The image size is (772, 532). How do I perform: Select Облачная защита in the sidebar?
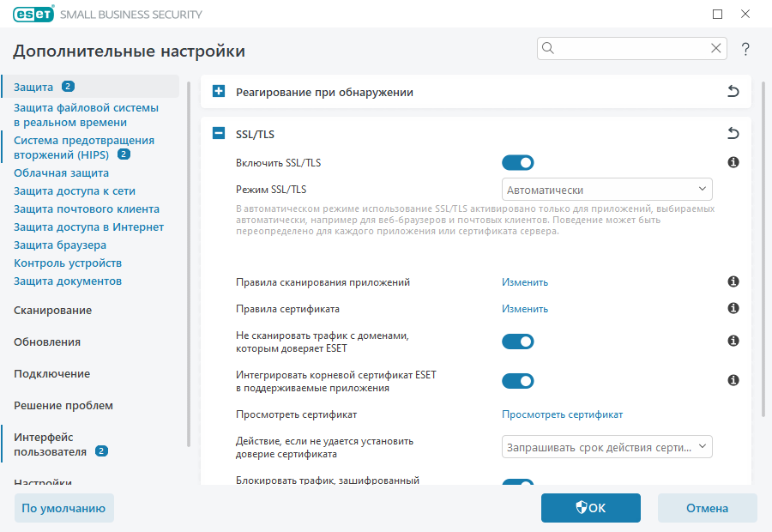[x=64, y=172]
